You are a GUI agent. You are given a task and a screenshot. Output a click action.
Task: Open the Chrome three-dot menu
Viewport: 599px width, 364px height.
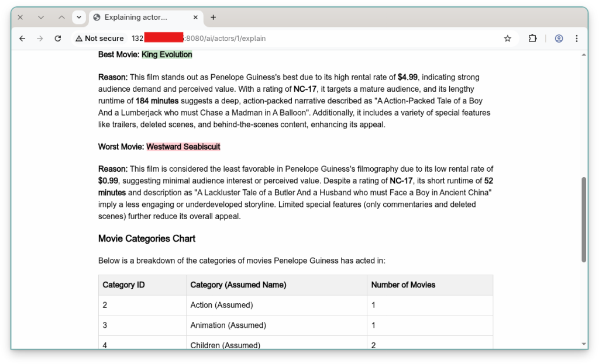pos(577,39)
